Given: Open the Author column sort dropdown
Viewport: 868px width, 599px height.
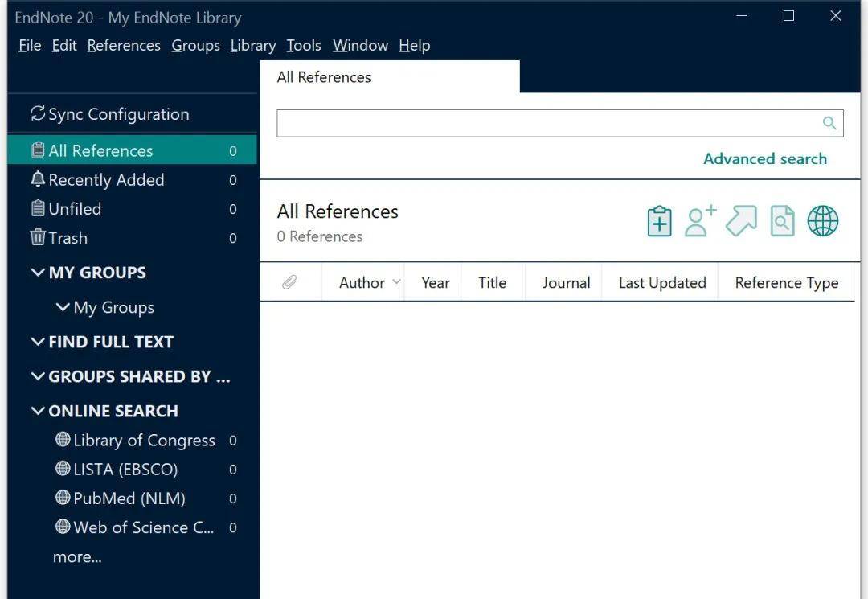Looking at the screenshot, I should [396, 282].
